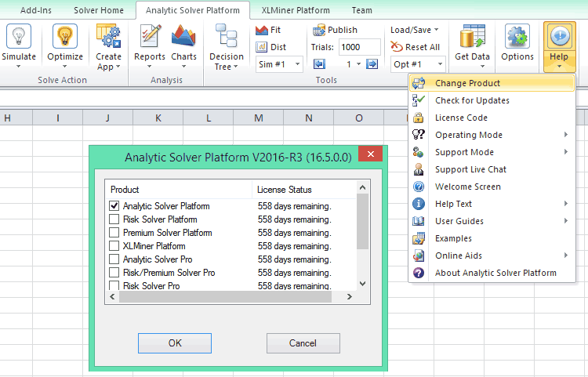This screenshot has height=377, width=588.
Task: Click the OK button
Action: (175, 343)
